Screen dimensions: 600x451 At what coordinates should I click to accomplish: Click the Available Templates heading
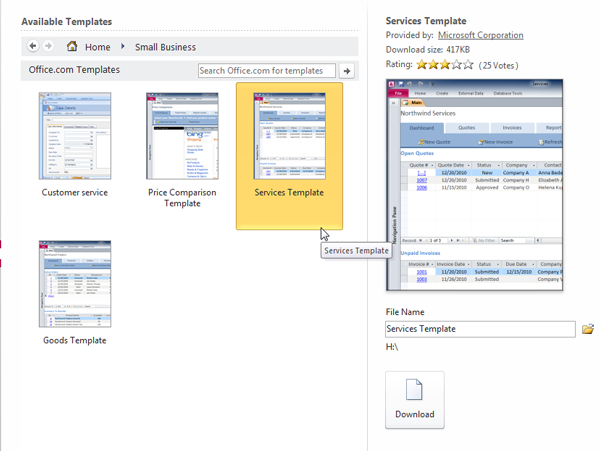(67, 22)
